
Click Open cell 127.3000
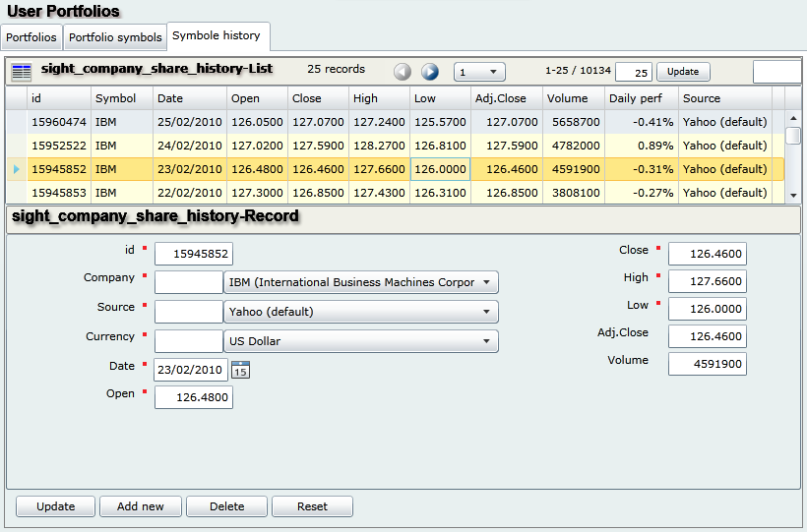257,193
